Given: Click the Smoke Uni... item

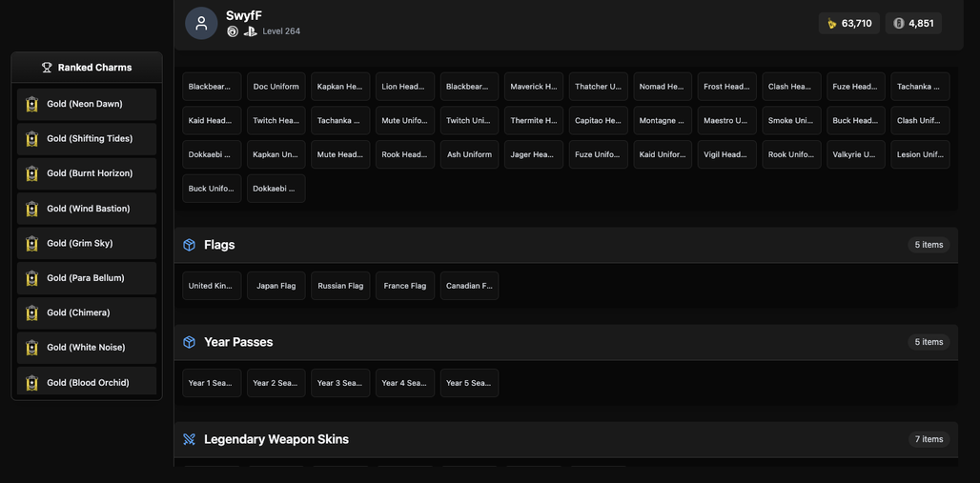Looking at the screenshot, I should click(x=791, y=121).
